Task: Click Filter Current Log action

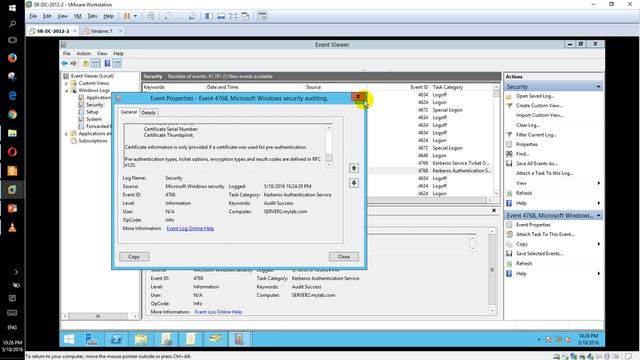Action: pos(536,135)
